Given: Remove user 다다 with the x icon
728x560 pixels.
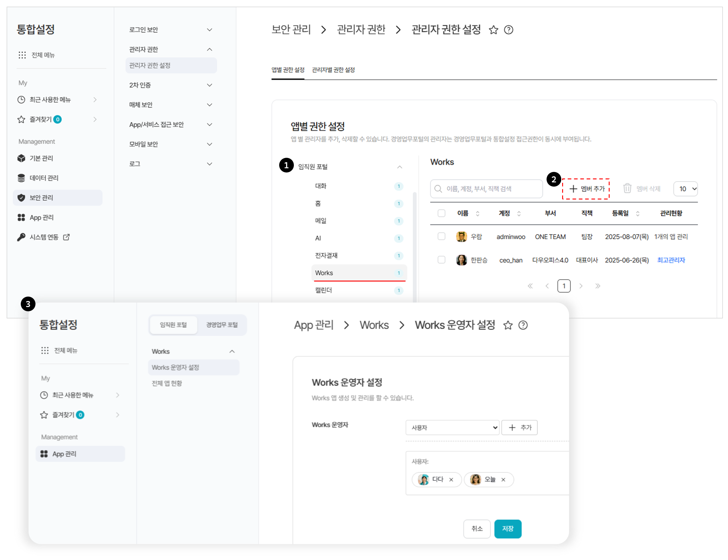Looking at the screenshot, I should coord(451,480).
